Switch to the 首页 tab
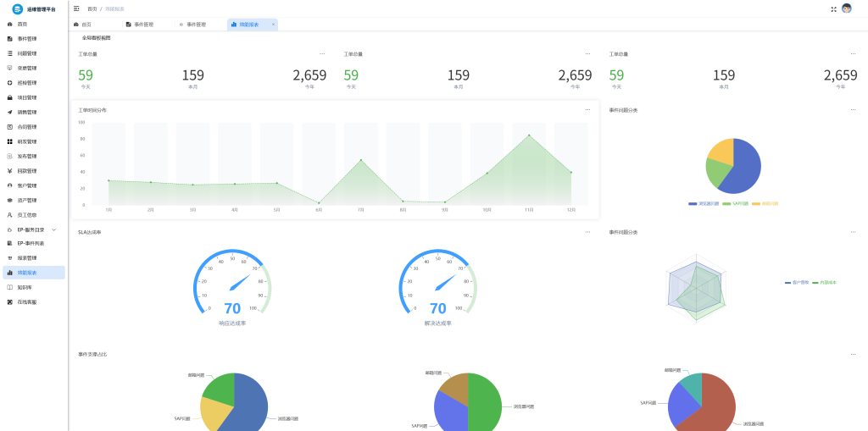This screenshot has width=868, height=431. (x=86, y=25)
